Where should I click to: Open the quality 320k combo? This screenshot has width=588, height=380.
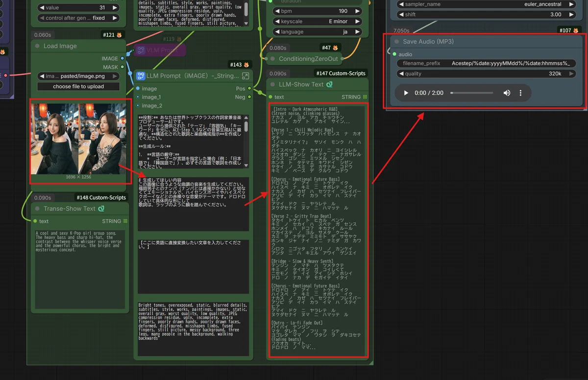(x=487, y=74)
